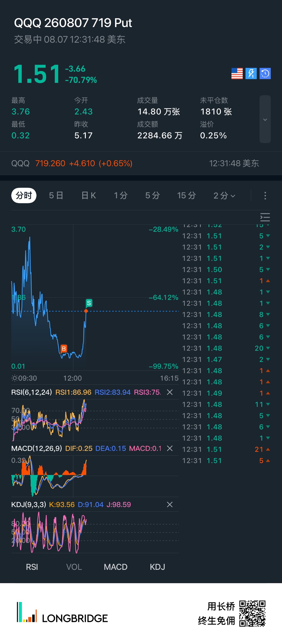The height and width of the screenshot is (644, 282).
Task: Tap the 最高 value 3.76
Action: pos(21,112)
